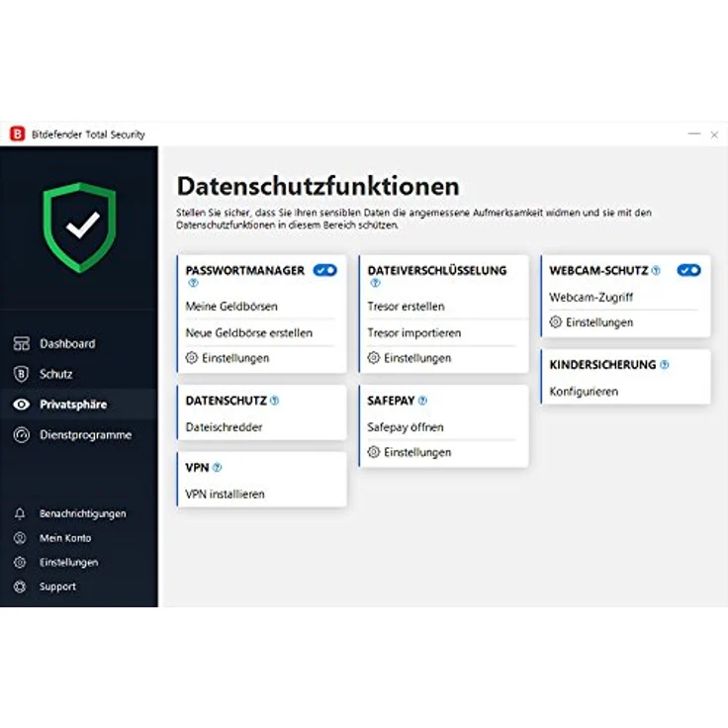Click the Privatsphäre eye icon
The height and width of the screenshot is (728, 728).
22,405
